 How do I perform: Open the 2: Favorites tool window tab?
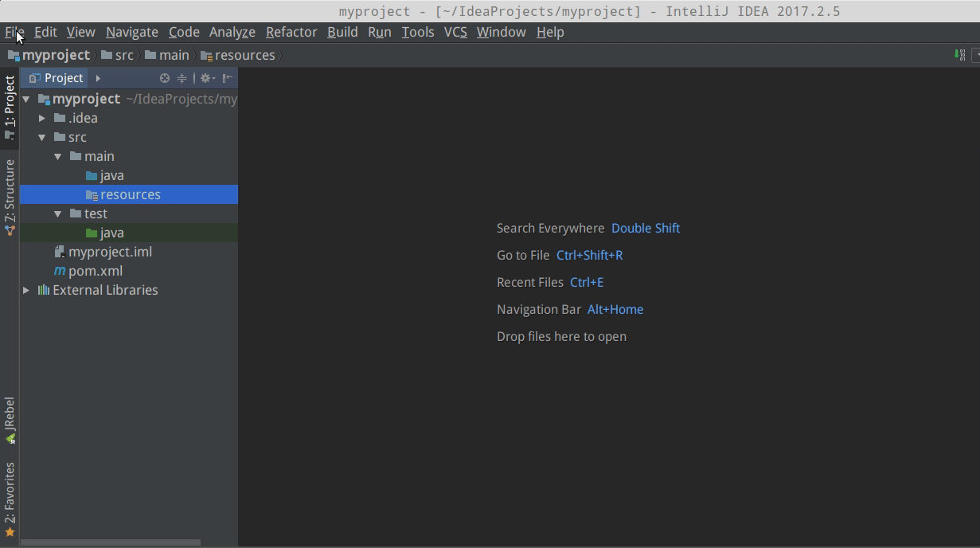(10, 499)
